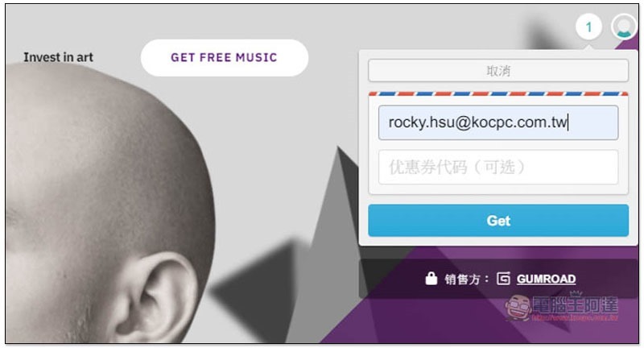Viewport: 644px width, 348px height.
Task: Open the cart badge showing 1
Action: [588, 27]
